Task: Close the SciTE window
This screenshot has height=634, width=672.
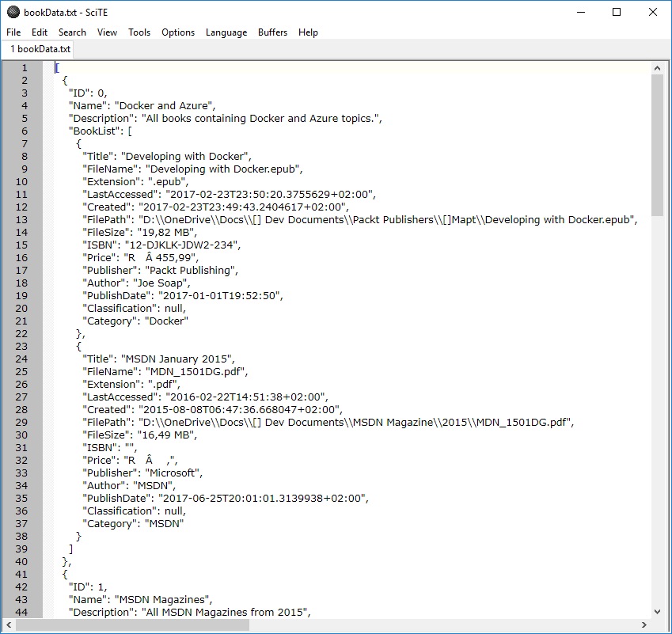Action: (653, 12)
